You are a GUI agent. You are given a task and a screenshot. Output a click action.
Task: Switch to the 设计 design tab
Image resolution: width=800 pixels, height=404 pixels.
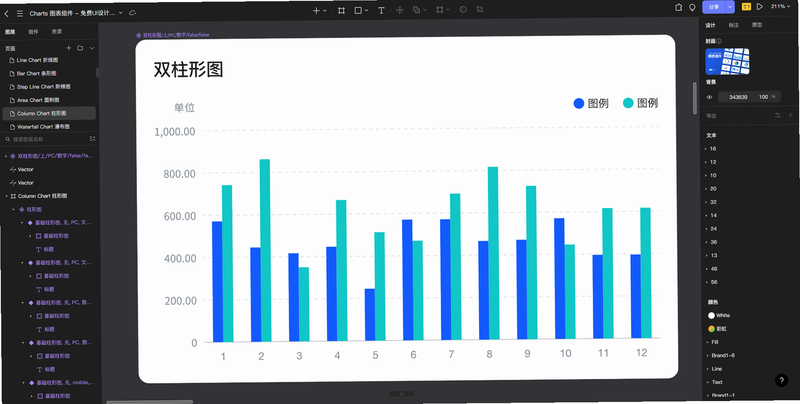click(x=710, y=25)
